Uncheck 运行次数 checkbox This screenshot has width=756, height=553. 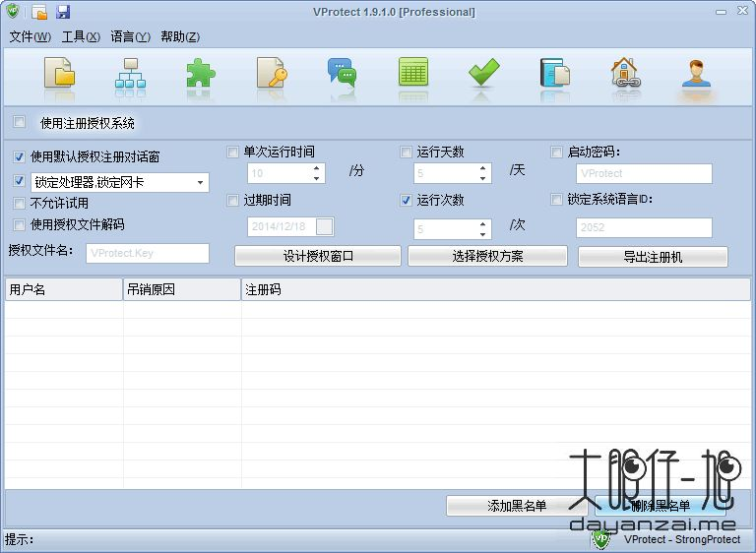tap(406, 200)
